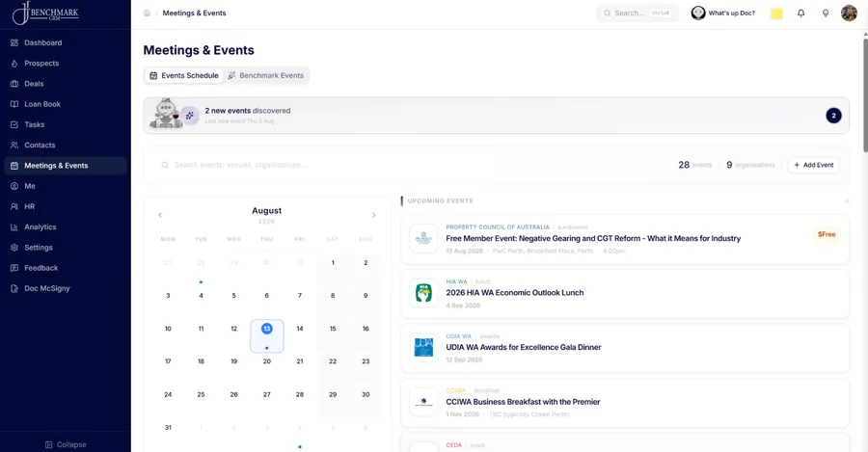Open the 2026 HIA WA Economic Outlook Lunch

[x=625, y=294]
